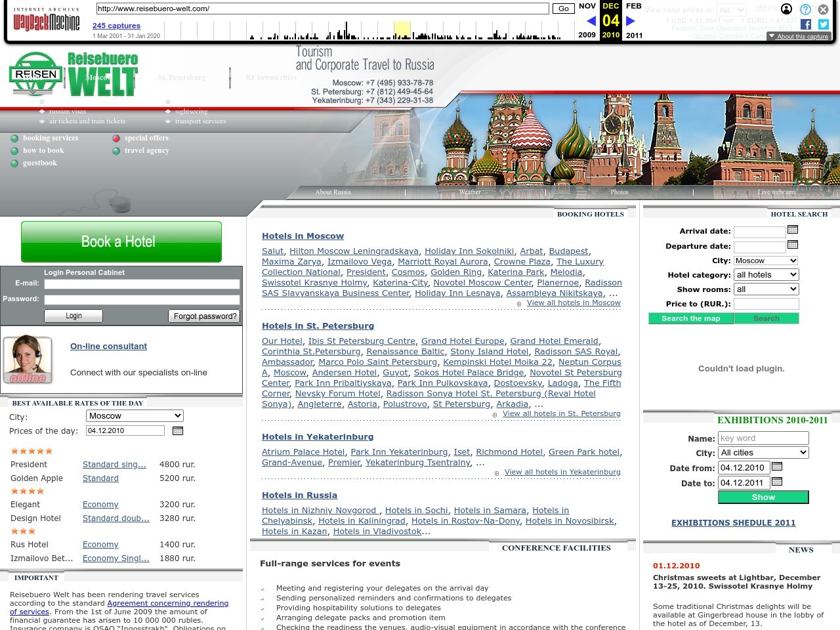Open the Hotel category dropdown
The image size is (840, 630).
(765, 275)
